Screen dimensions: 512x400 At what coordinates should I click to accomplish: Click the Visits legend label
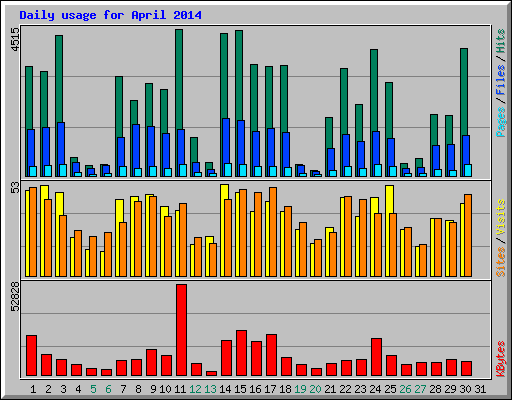pyautogui.click(x=501, y=218)
